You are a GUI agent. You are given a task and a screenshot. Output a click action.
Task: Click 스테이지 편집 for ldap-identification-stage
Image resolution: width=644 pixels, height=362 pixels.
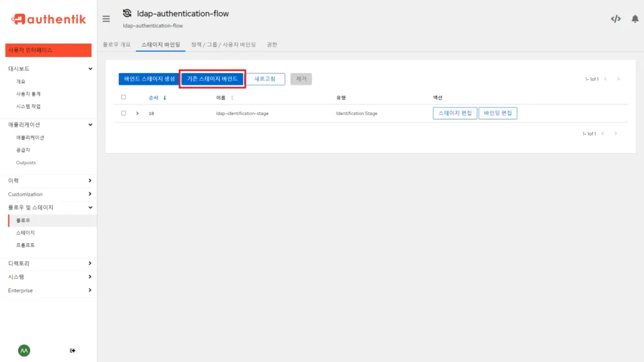(454, 113)
